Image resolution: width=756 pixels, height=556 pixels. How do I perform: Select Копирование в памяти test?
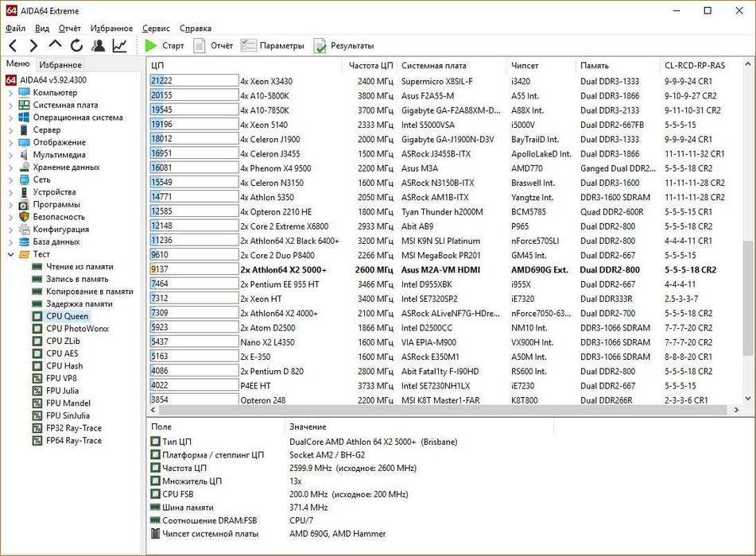83,292
